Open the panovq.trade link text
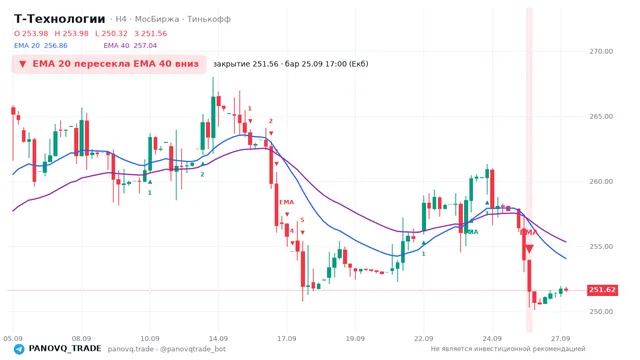This screenshot has width=640, height=360. (131, 349)
